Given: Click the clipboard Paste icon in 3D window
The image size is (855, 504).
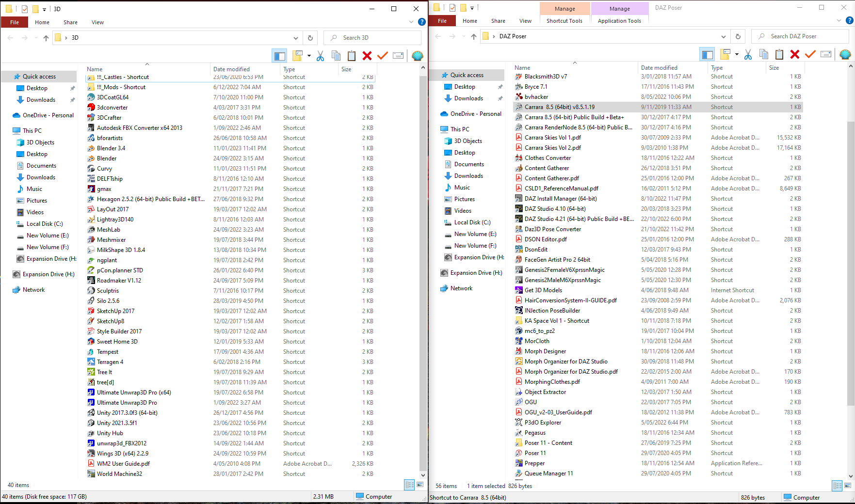Looking at the screenshot, I should coord(352,56).
